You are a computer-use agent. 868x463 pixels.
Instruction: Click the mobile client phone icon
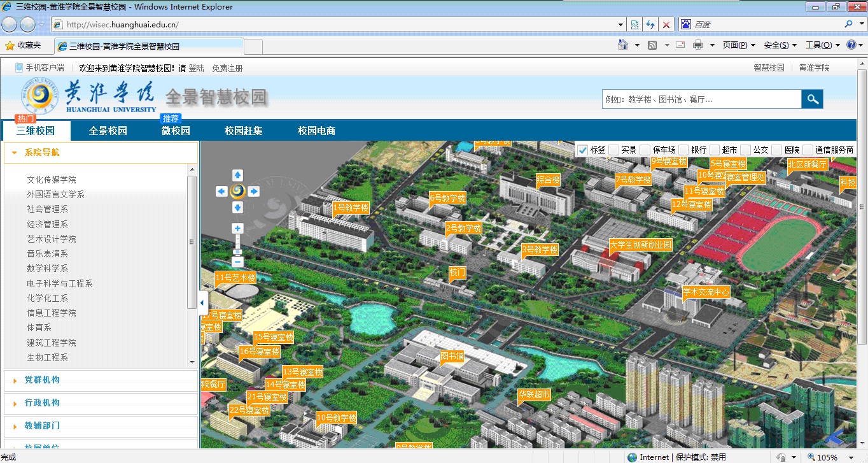[18, 68]
